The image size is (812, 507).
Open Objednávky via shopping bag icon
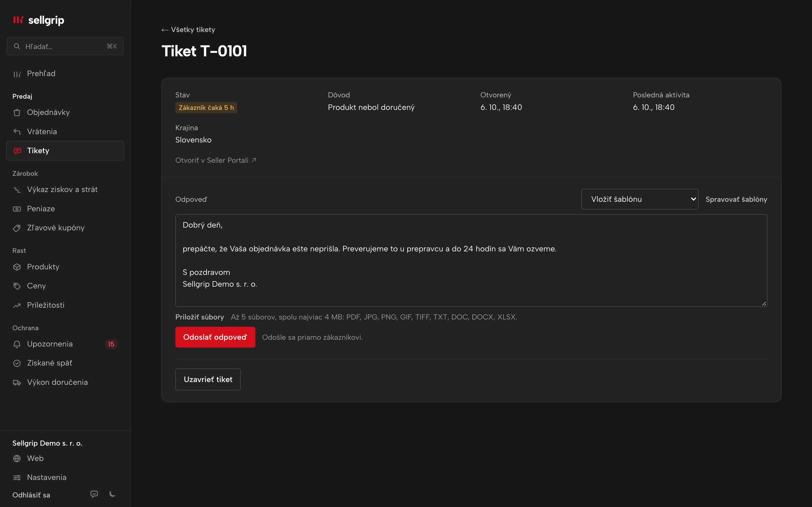click(17, 112)
